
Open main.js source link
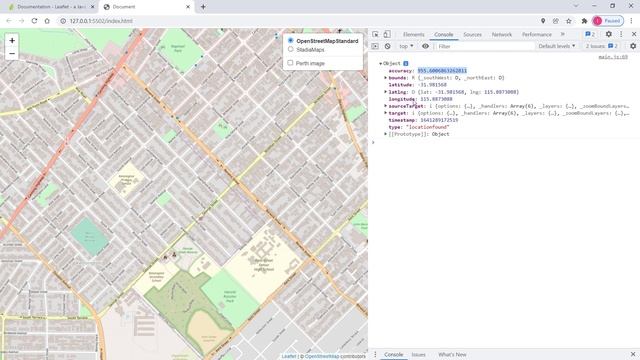coord(613,57)
